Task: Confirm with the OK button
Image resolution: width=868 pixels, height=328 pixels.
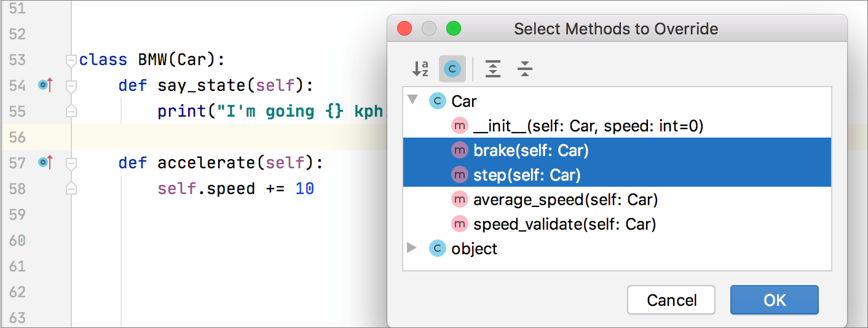Action: (x=774, y=300)
